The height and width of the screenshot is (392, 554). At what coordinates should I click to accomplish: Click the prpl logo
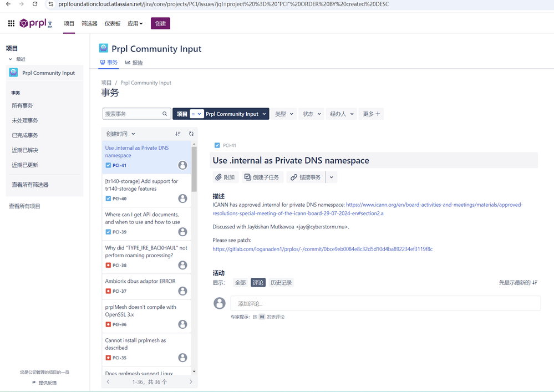pos(35,23)
